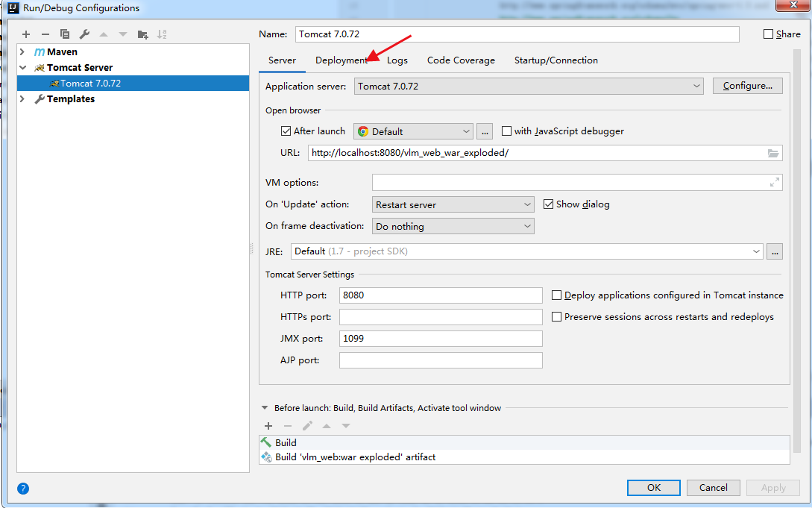812x508 pixels.
Task: Uncheck After launch option
Action: (x=286, y=131)
